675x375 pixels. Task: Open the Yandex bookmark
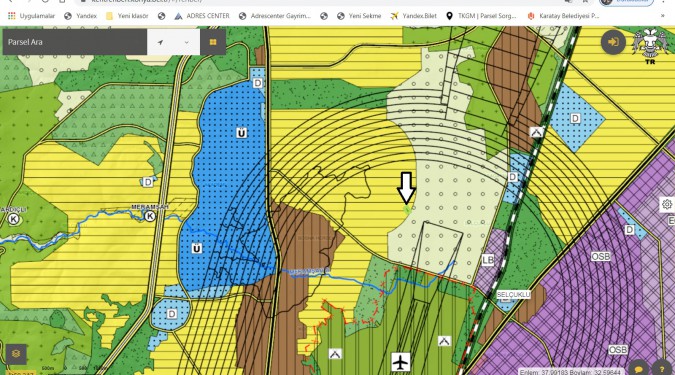(x=81, y=16)
